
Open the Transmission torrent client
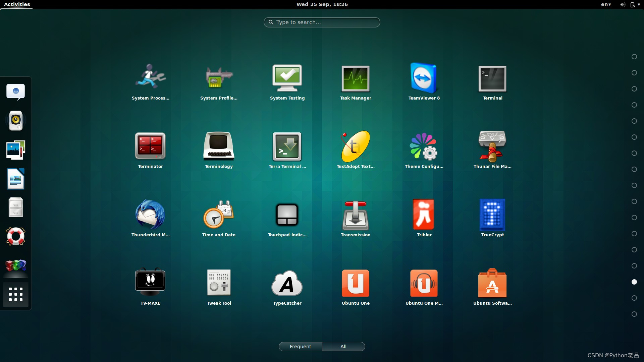(356, 215)
